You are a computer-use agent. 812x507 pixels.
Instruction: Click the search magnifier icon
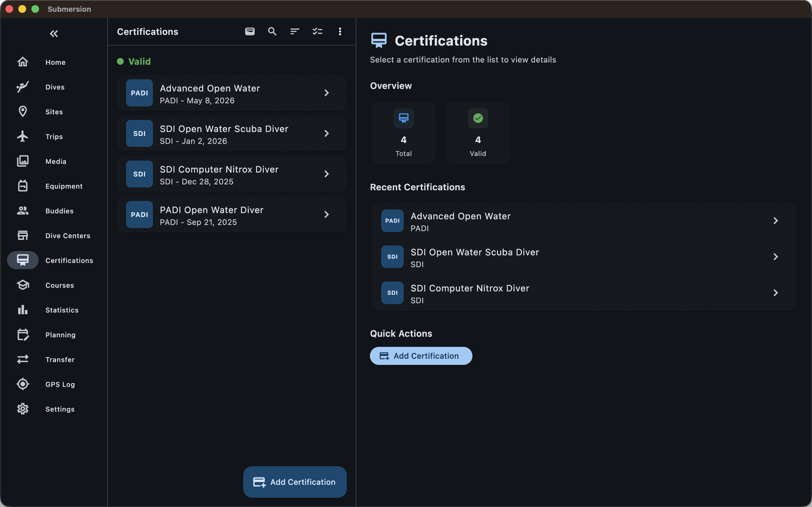[x=272, y=31]
